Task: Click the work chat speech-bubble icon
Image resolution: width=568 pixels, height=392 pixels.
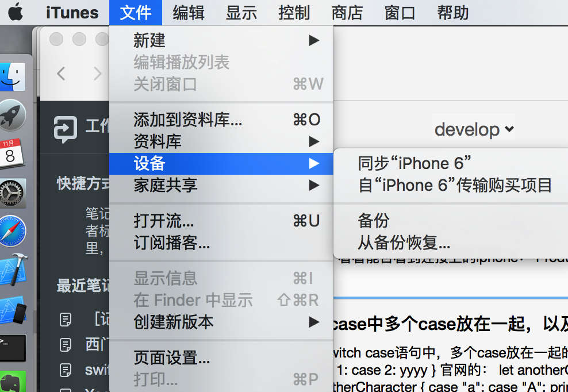Action: 66,129
